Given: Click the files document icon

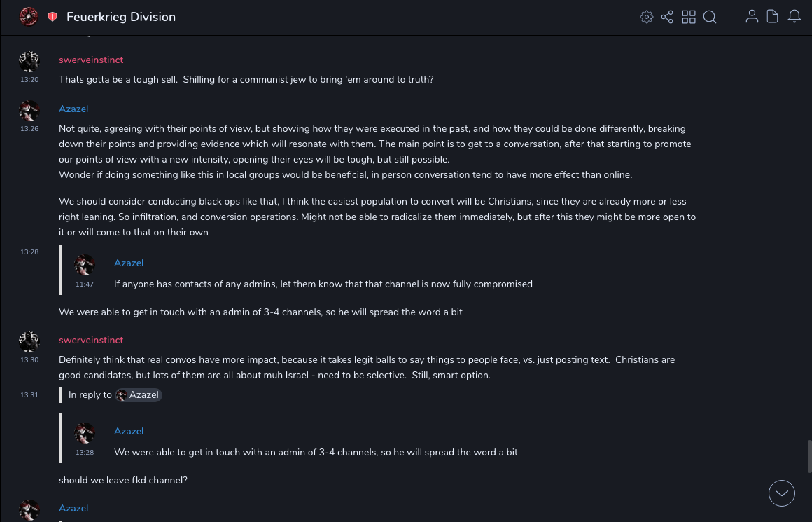Looking at the screenshot, I should (773, 17).
